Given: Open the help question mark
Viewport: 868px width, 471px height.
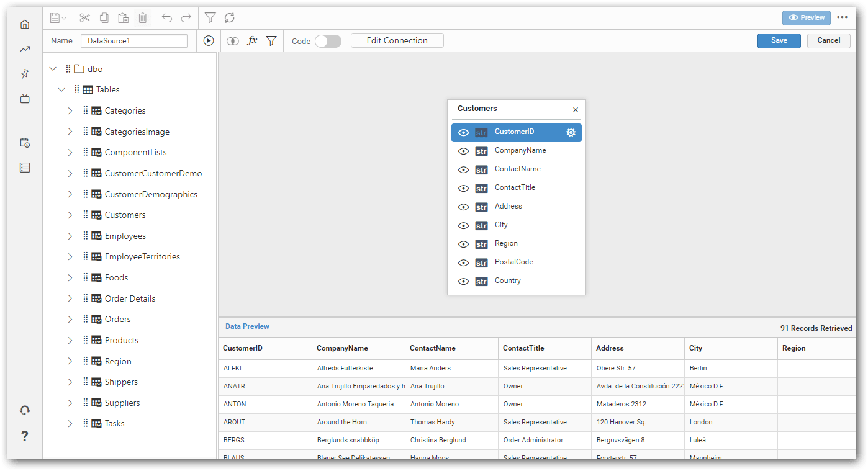Looking at the screenshot, I should click(x=24, y=436).
